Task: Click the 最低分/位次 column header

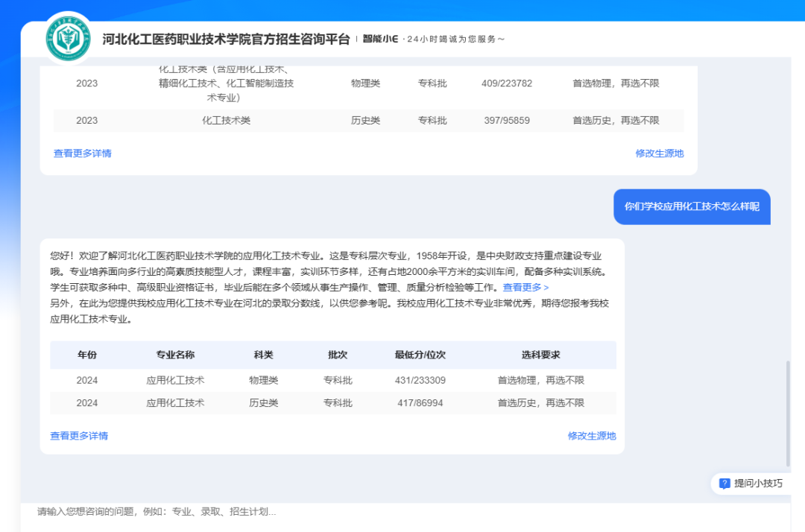Action: coord(420,355)
